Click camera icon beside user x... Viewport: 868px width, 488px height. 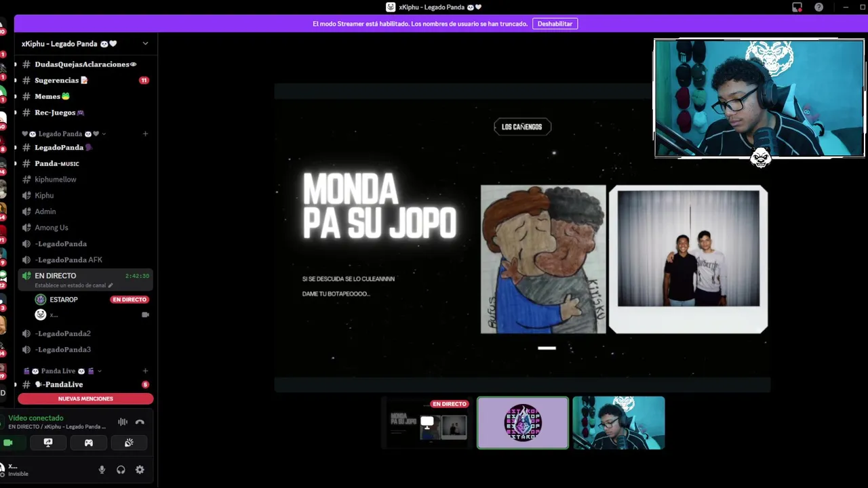(x=145, y=314)
